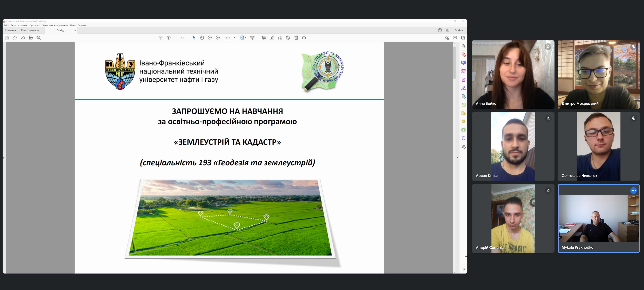
Task: Switch to the Инструменты tab
Action: (30, 30)
